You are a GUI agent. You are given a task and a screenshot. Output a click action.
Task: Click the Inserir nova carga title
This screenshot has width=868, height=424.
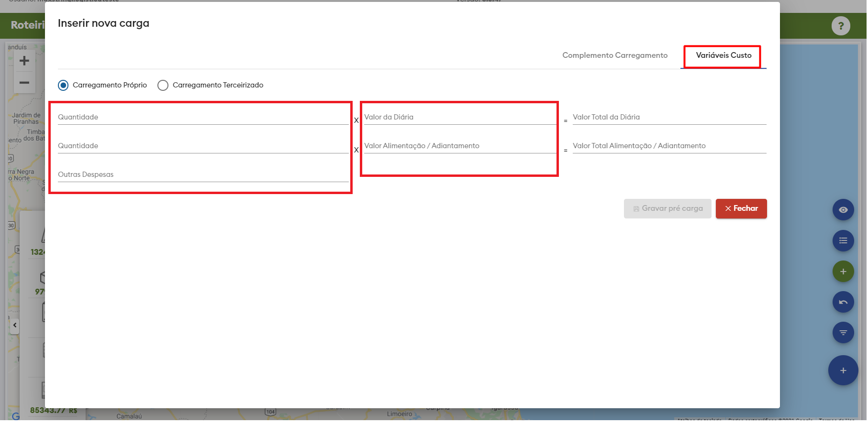pos(103,23)
